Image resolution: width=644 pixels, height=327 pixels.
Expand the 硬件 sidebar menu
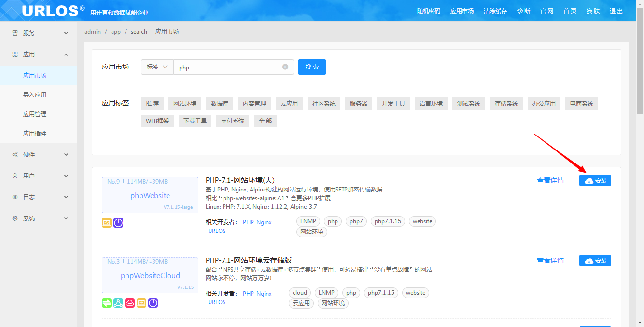(x=66, y=155)
